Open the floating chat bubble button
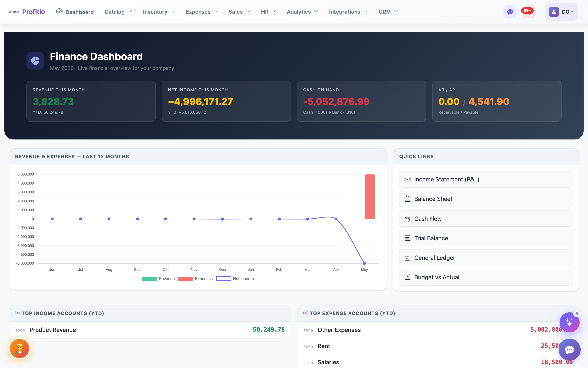 coord(569,350)
